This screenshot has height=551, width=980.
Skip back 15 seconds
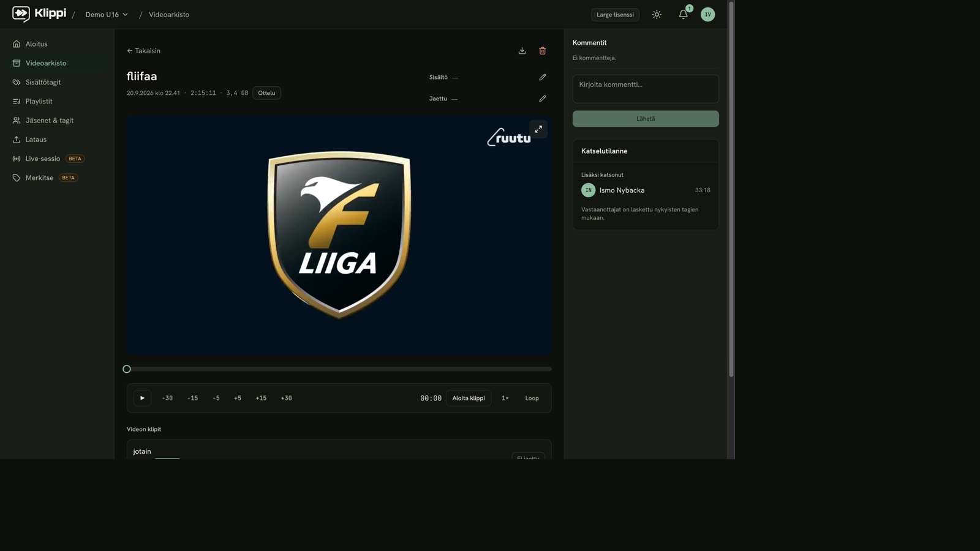(x=192, y=398)
